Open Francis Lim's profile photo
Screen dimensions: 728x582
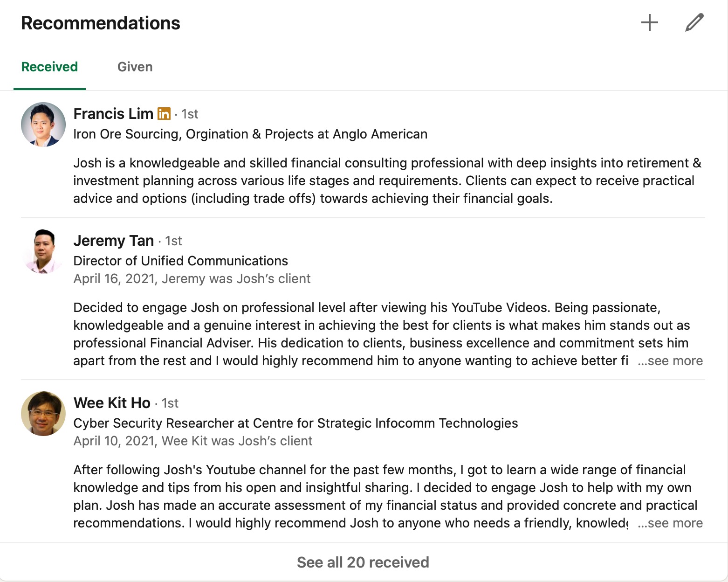point(43,125)
